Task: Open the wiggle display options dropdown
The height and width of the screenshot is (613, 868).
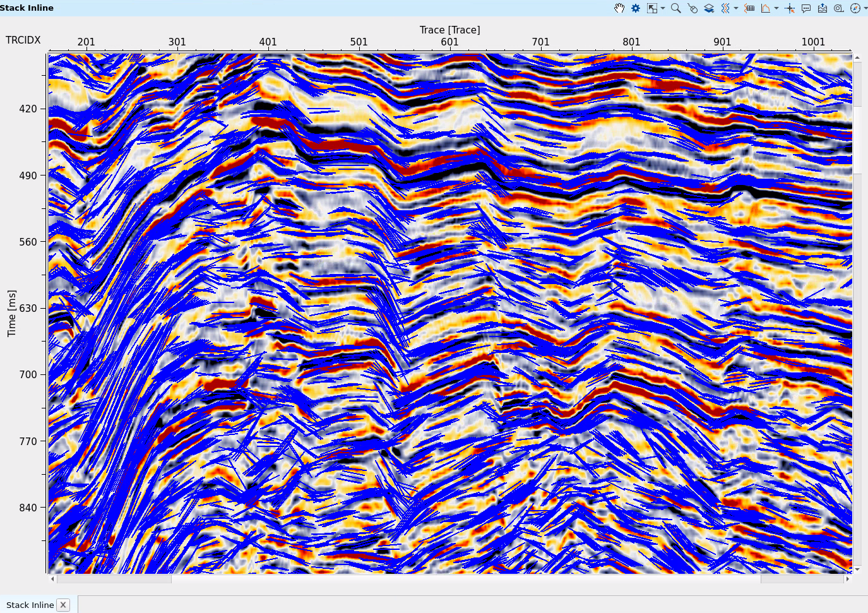Action: coord(736,8)
